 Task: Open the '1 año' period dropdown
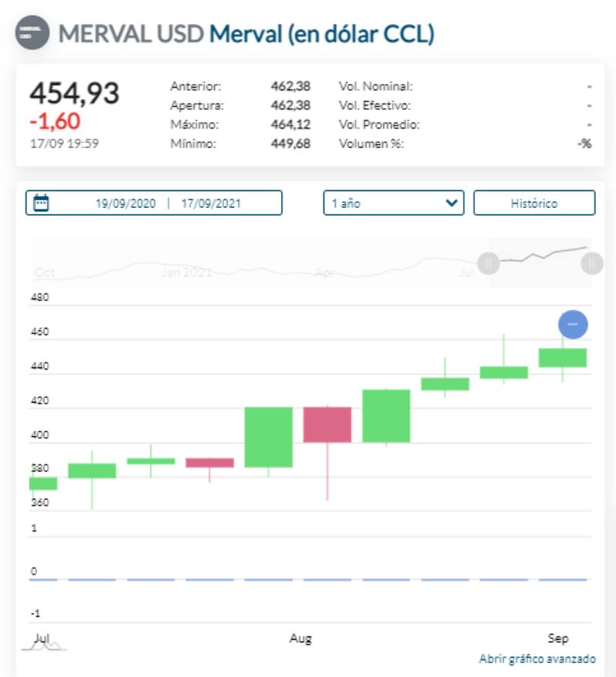(393, 203)
